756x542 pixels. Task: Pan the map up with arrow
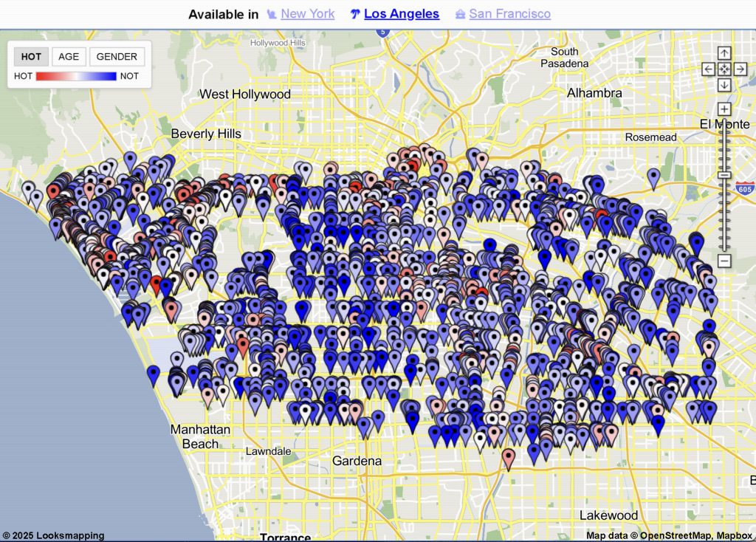point(724,53)
